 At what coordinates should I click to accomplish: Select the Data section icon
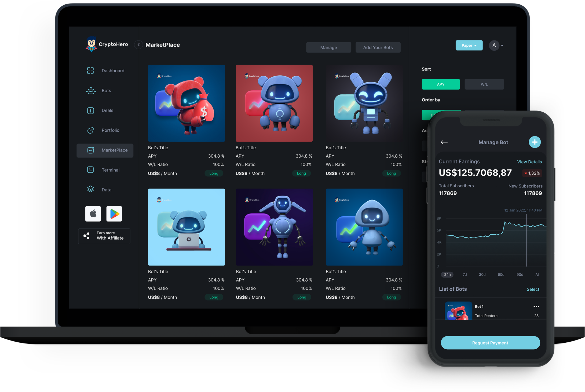(91, 189)
